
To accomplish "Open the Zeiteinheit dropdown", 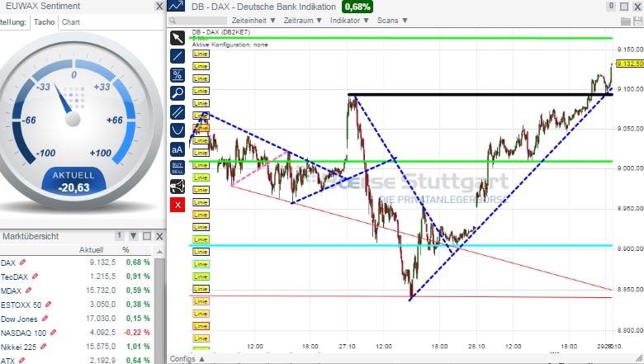I will (x=253, y=21).
